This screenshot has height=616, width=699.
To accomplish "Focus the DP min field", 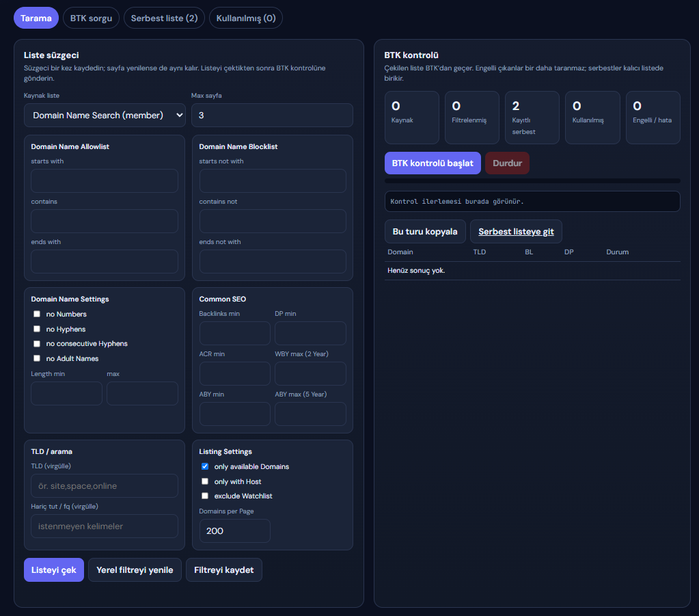I will click(310, 333).
